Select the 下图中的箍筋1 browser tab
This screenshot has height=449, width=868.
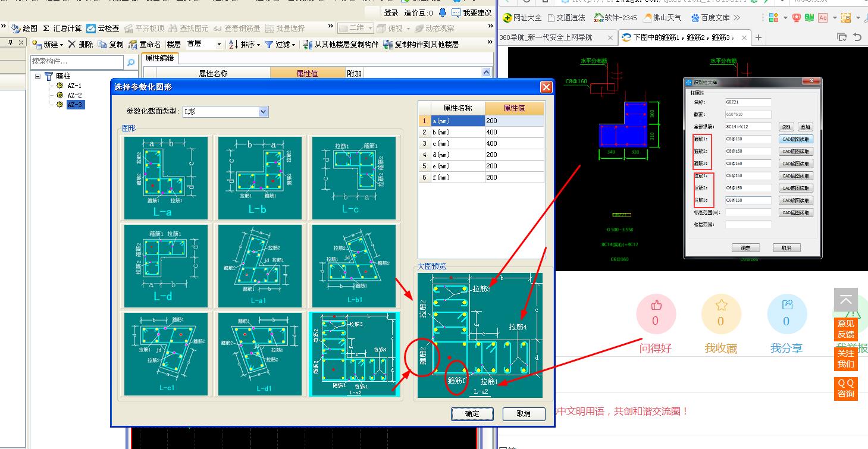pos(684,37)
